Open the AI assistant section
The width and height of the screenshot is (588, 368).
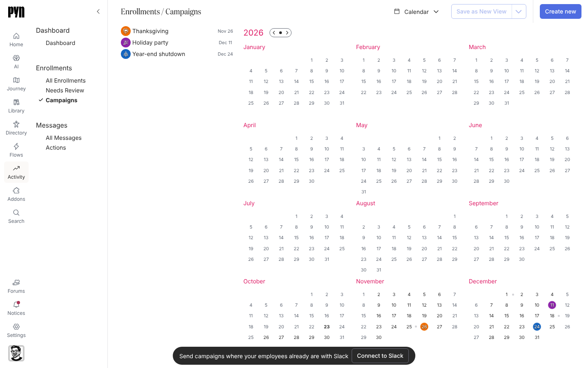16,62
